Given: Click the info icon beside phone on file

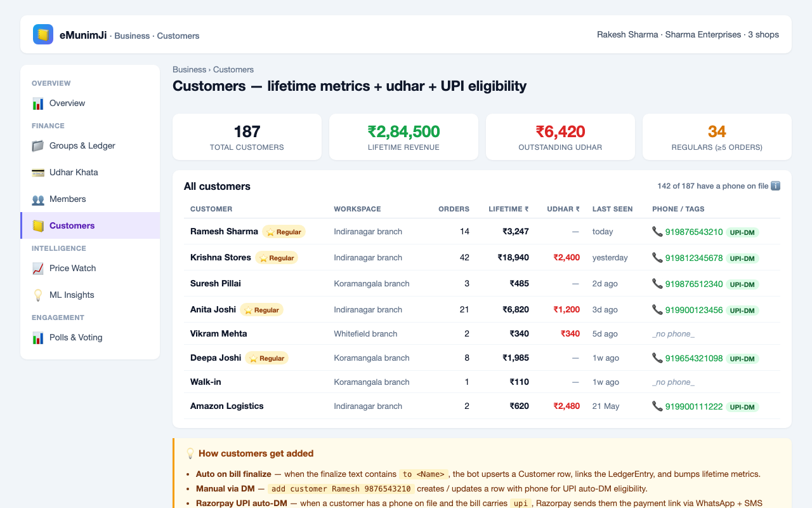Looking at the screenshot, I should click(x=775, y=186).
